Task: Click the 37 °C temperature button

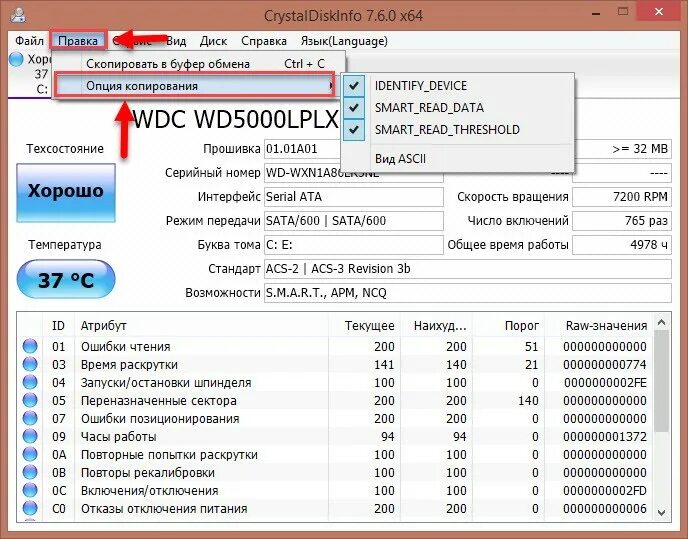Action: [x=66, y=280]
